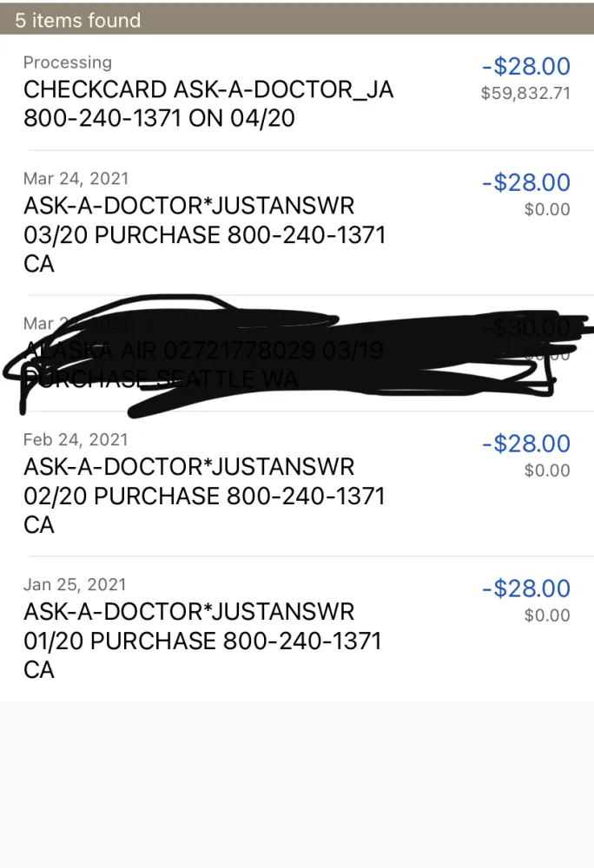This screenshot has height=868, width=594.
Task: Click the -$28.00 amount on the Processing transaction
Action: pos(526,67)
